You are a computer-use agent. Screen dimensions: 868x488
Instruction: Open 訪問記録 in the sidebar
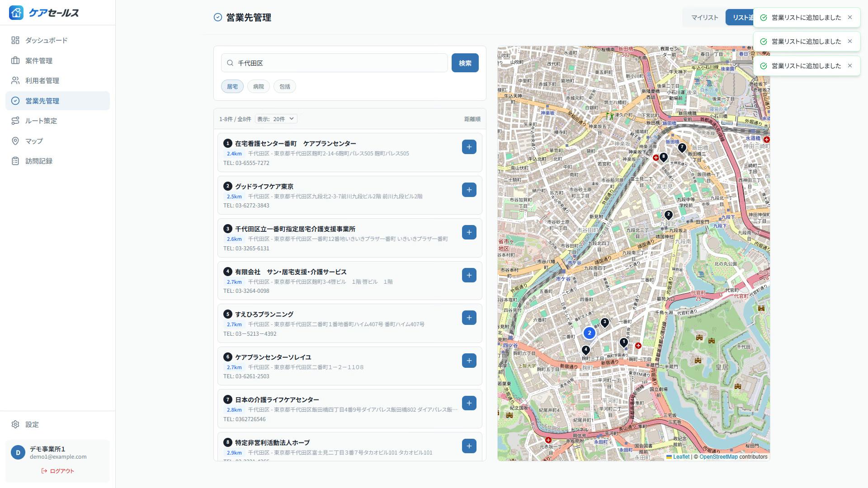57,161
